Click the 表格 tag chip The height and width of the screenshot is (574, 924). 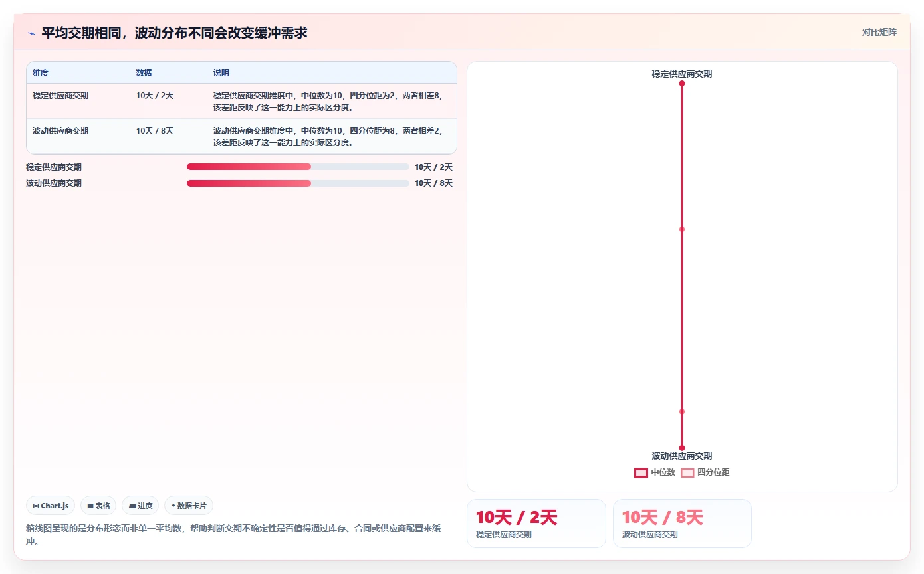(98, 506)
